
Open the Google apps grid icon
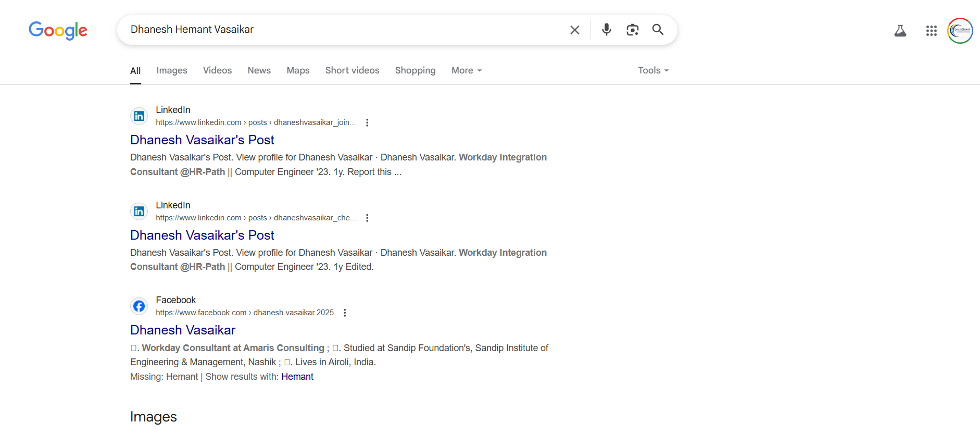(931, 31)
